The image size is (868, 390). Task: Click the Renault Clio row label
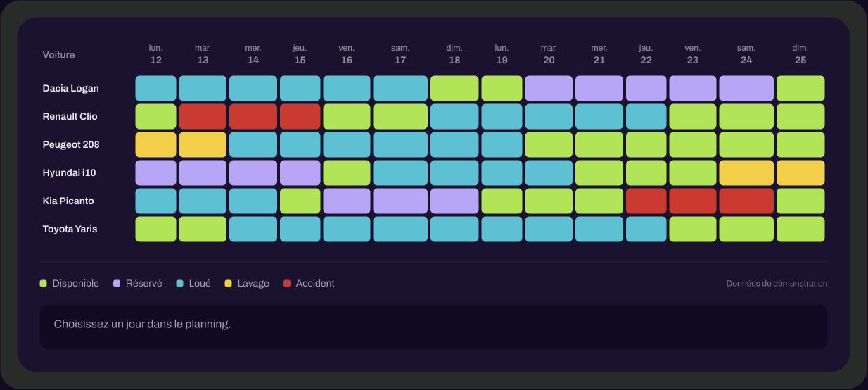(70, 117)
